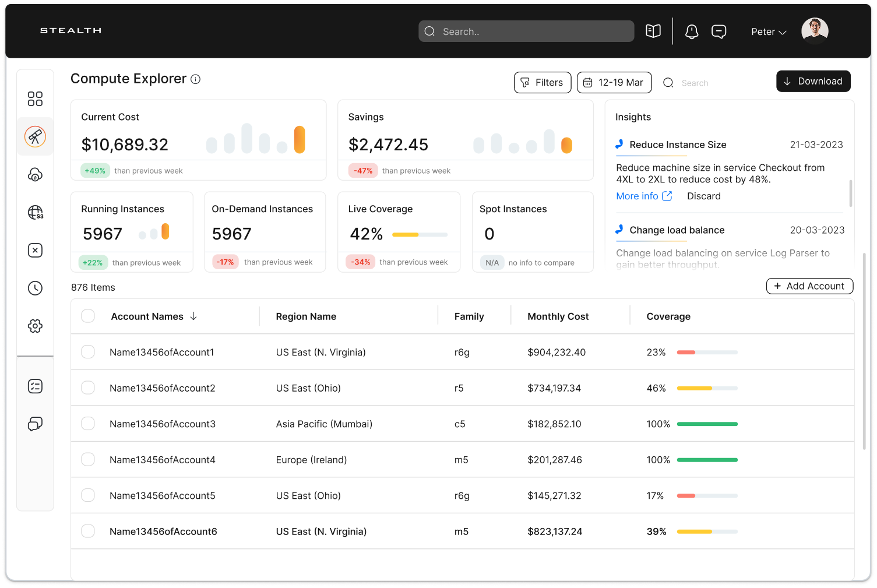The width and height of the screenshot is (877, 588).
Task: Sort by Account Names arrow
Action: pyautogui.click(x=193, y=316)
